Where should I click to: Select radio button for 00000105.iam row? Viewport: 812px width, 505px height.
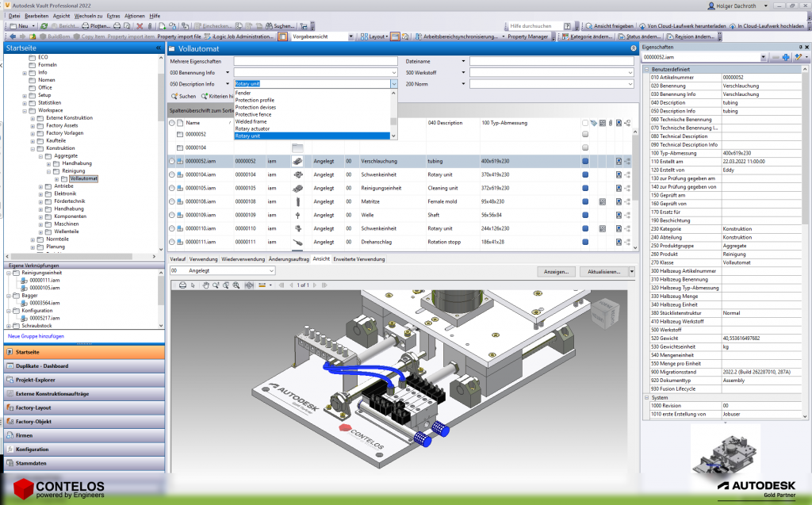point(172,188)
